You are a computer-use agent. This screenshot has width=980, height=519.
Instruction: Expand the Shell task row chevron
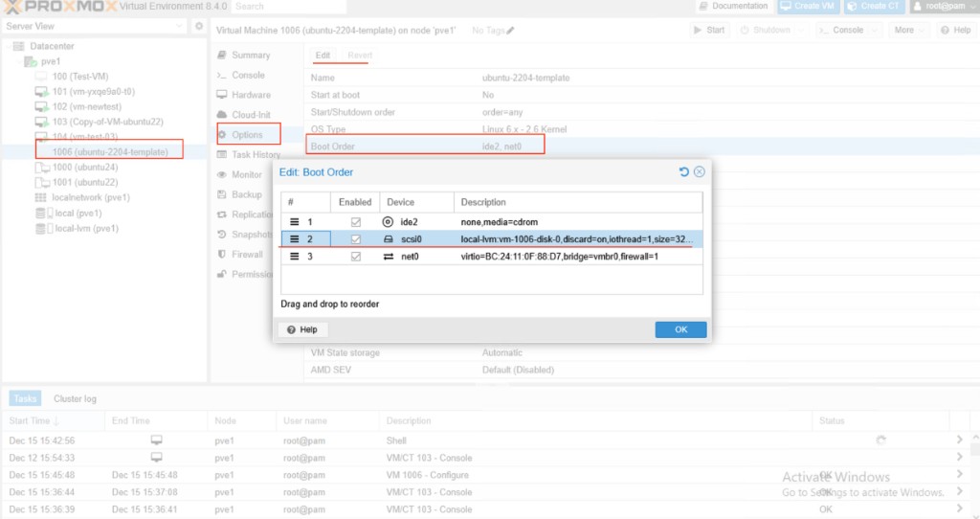[959, 440]
